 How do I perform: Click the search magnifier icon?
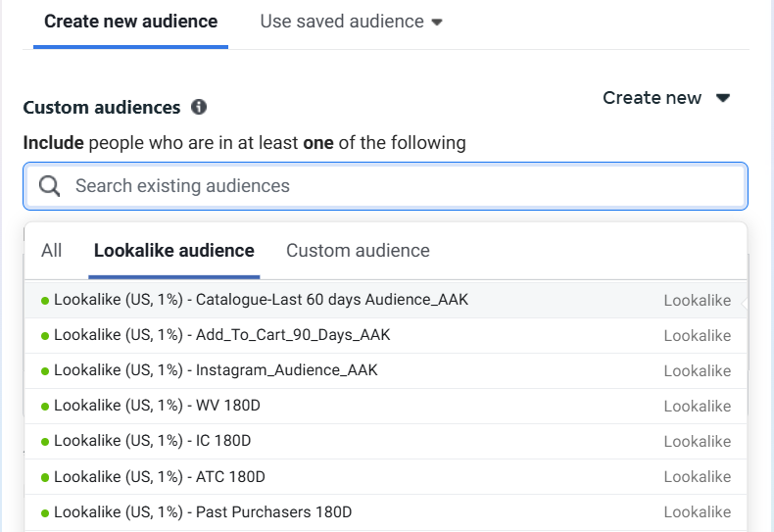49,186
